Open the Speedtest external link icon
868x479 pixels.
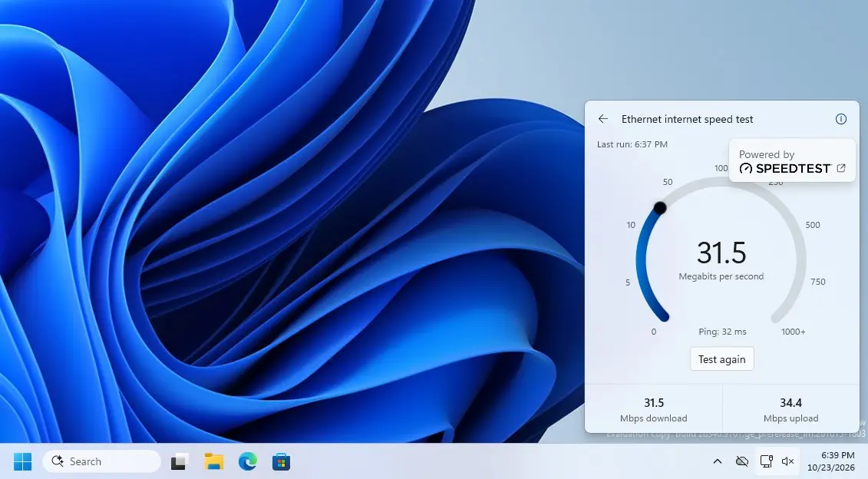coord(841,168)
